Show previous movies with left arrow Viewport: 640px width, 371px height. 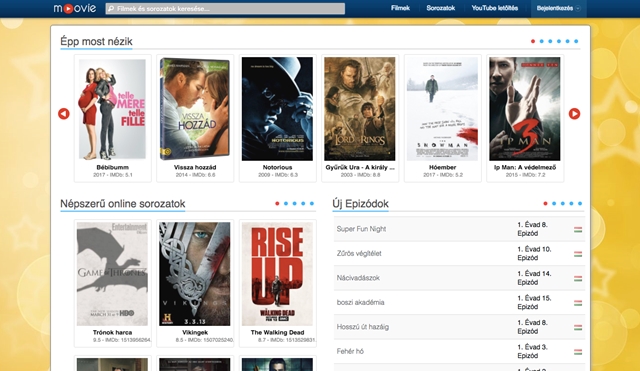(64, 113)
